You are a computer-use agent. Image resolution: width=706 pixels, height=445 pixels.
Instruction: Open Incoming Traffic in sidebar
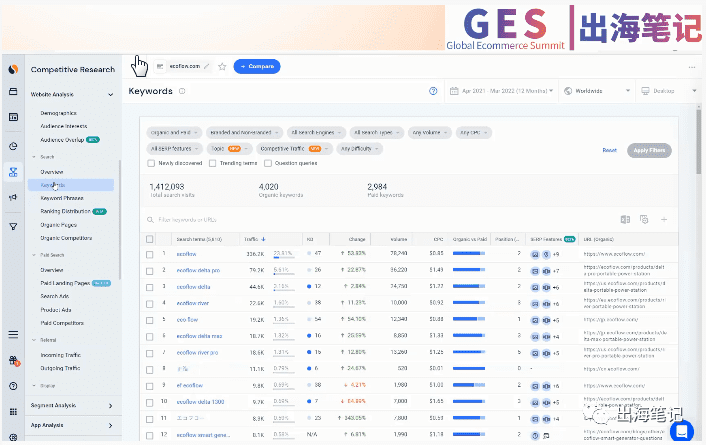point(61,355)
